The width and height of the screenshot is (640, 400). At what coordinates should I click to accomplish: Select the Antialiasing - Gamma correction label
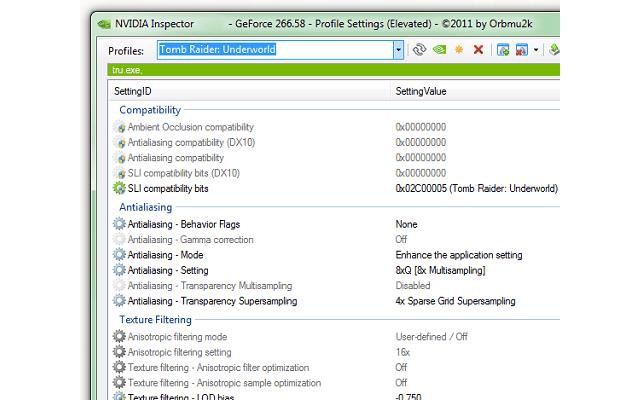[x=191, y=239]
